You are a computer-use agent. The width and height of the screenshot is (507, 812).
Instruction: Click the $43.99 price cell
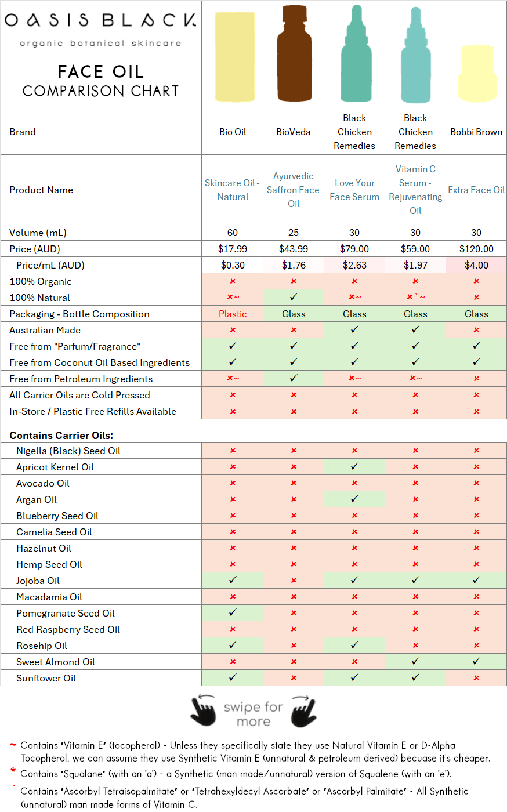click(294, 249)
